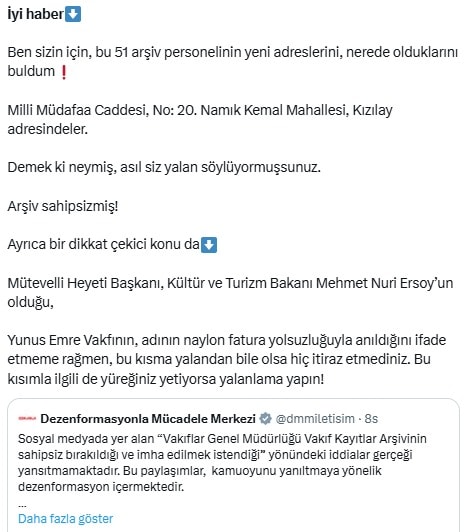Click the down arrow emoji after konu da
This screenshot has width=468, height=532.
coord(209,245)
